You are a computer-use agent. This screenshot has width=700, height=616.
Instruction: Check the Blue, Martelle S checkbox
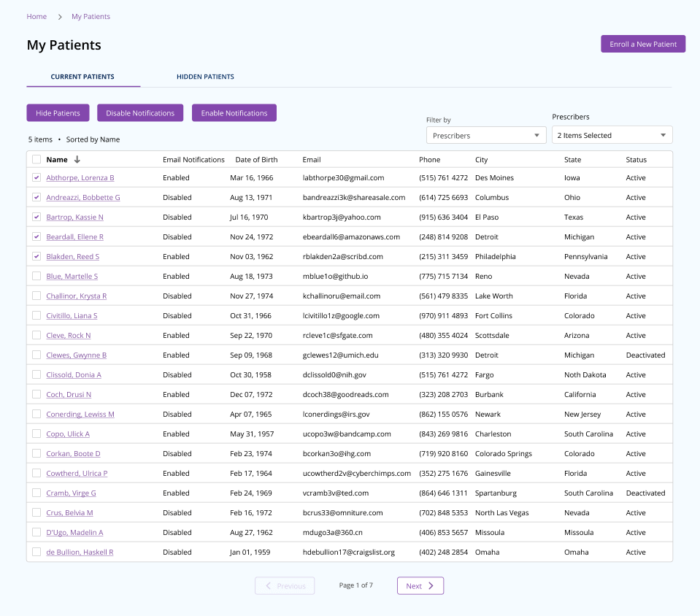pos(36,276)
